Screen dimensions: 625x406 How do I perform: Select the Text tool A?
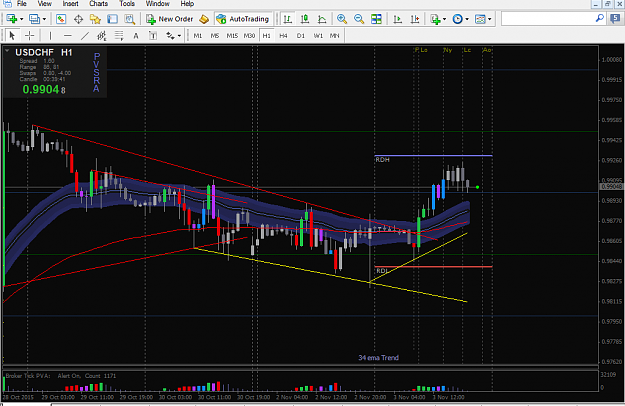click(136, 36)
